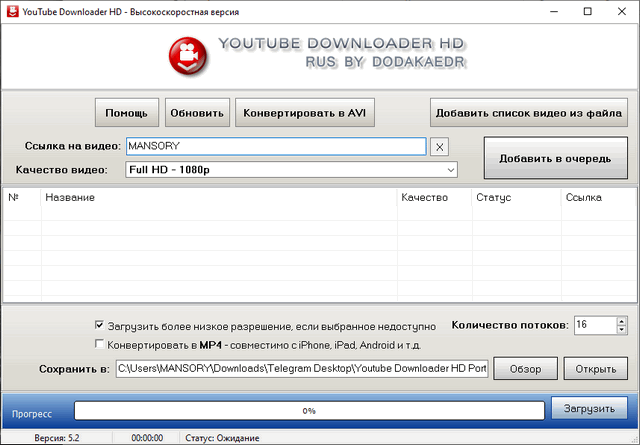Click the Качество column header
Image resolution: width=640 pixels, height=445 pixels.
[x=434, y=198]
